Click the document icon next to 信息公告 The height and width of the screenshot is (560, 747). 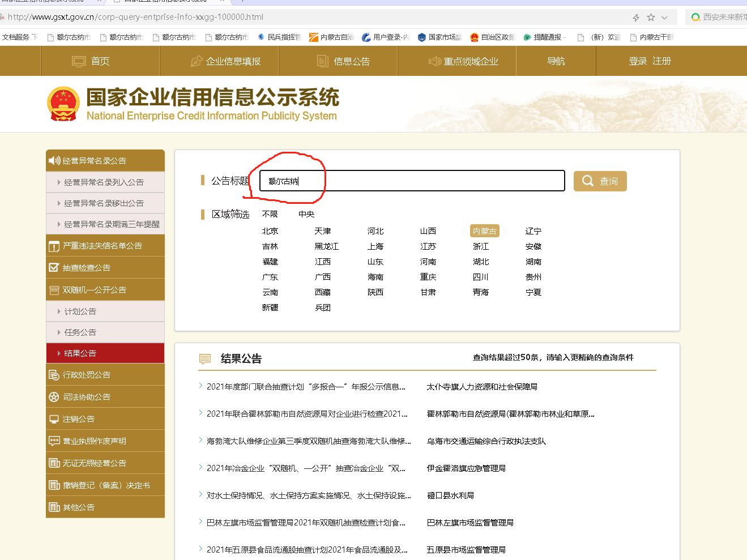323,61
